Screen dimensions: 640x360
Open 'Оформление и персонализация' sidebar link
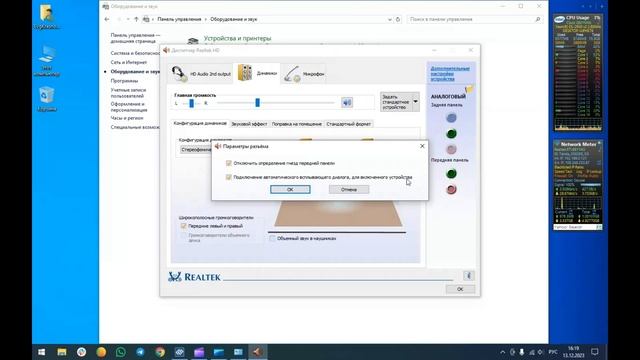tap(129, 107)
